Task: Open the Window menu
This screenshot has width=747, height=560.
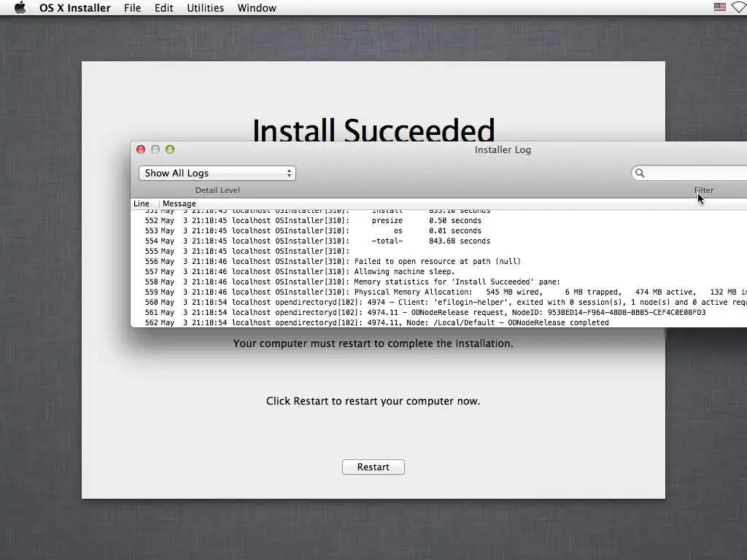Action: 257,8
